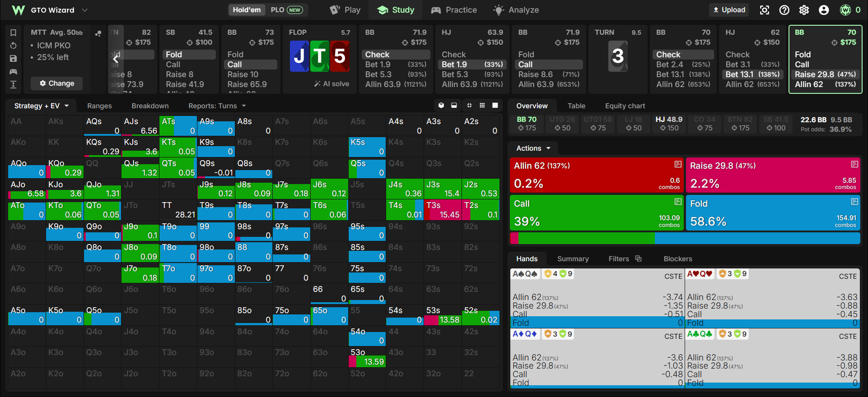Image resolution: width=868 pixels, height=397 pixels.
Task: Open the user account profile icon
Action: point(824,10)
